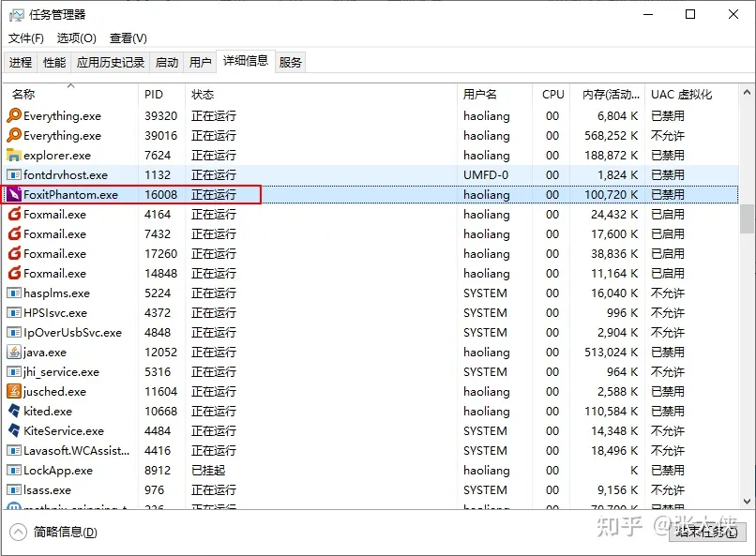Image resolution: width=756 pixels, height=556 pixels.
Task: Click memory value 188,872 K
Action: pyautogui.click(x=612, y=155)
